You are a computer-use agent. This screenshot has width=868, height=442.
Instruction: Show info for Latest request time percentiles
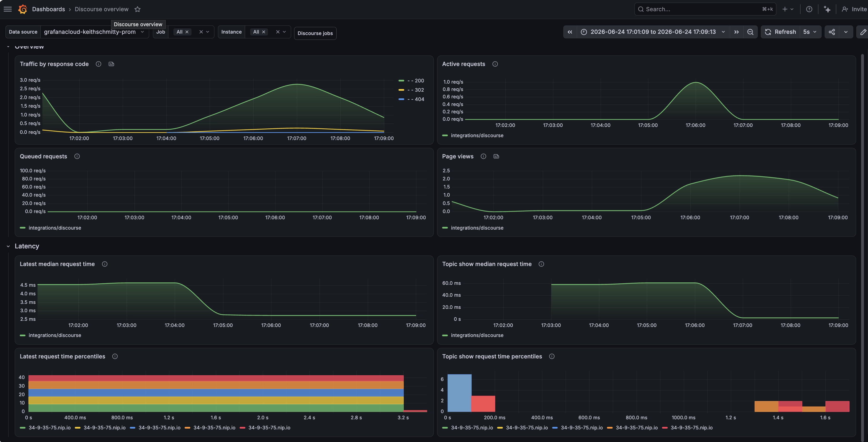pos(115,357)
